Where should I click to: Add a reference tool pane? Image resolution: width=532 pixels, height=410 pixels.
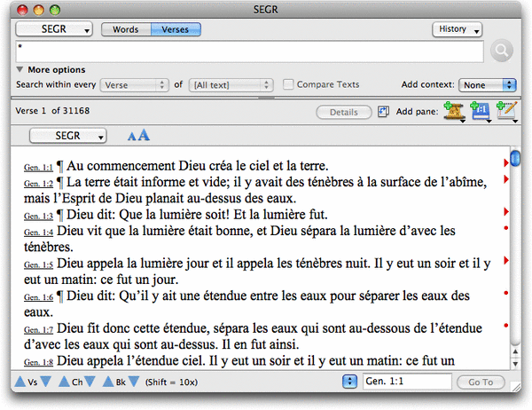click(482, 112)
